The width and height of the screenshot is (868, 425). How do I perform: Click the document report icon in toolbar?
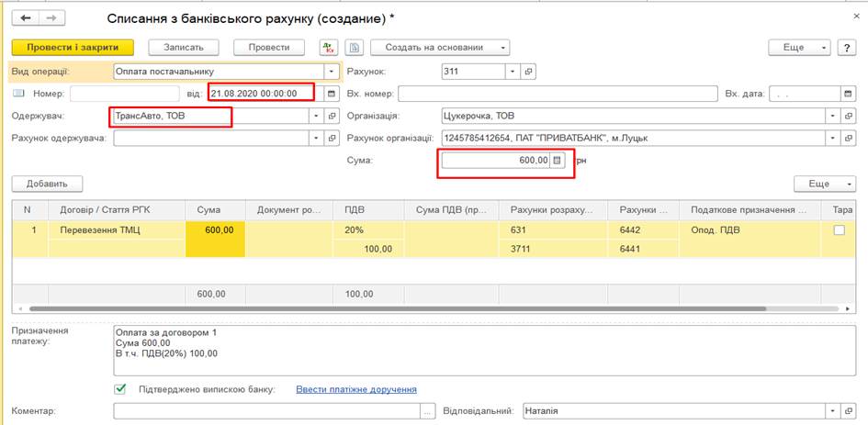point(355,48)
